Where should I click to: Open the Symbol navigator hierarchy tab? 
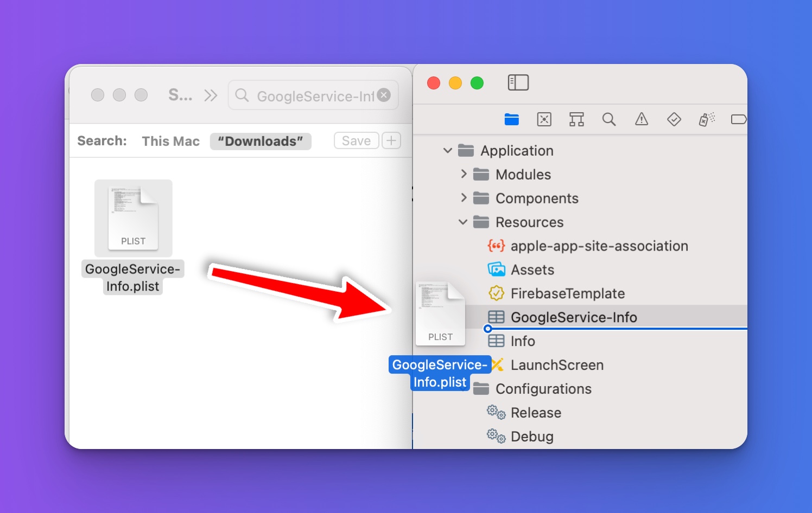[x=576, y=119]
